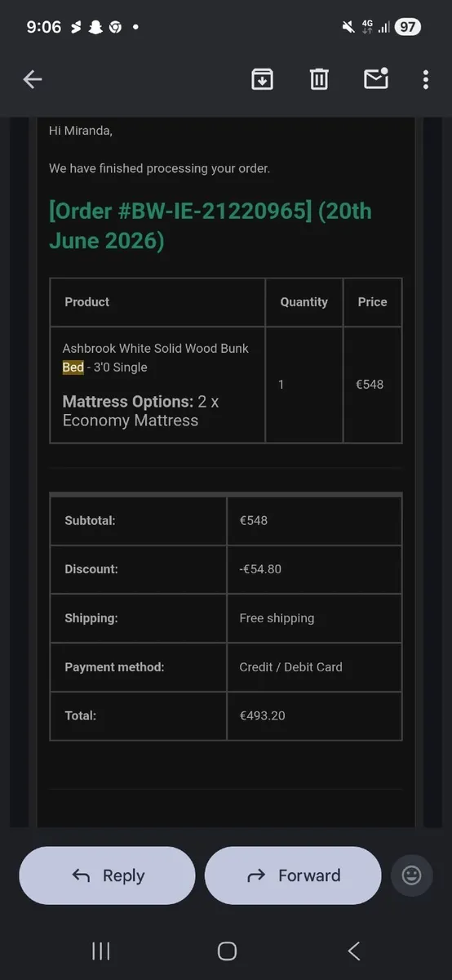Delete email with trash icon

319,79
